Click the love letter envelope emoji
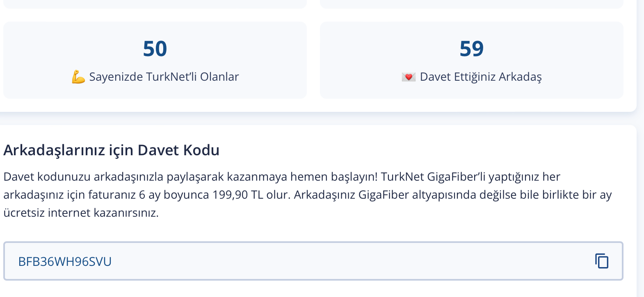This screenshot has width=644, height=297. [409, 77]
